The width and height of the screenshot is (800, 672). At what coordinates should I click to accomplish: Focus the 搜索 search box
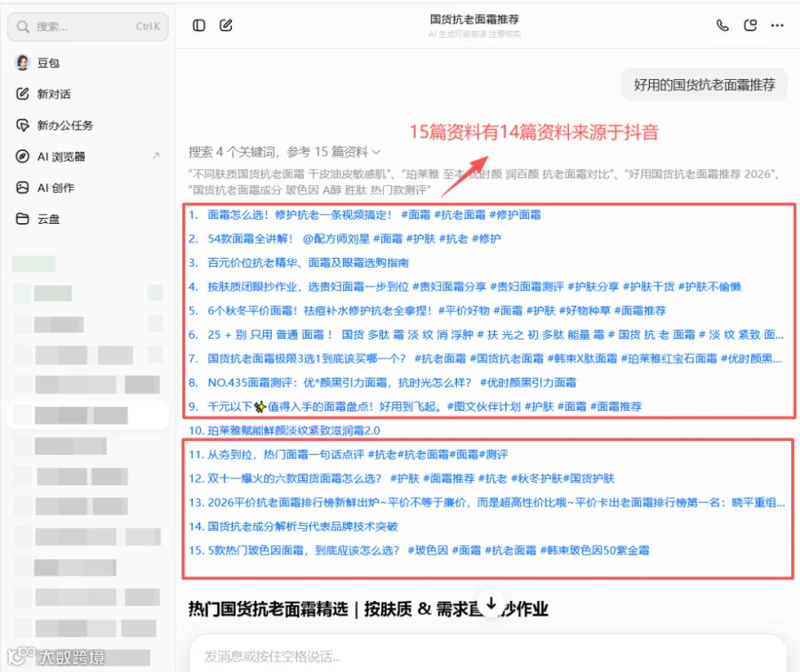coord(88,27)
